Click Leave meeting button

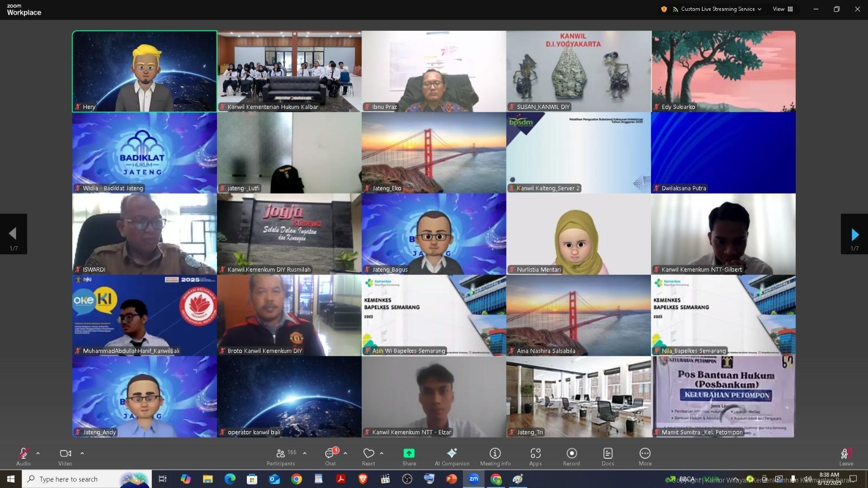coord(846,456)
